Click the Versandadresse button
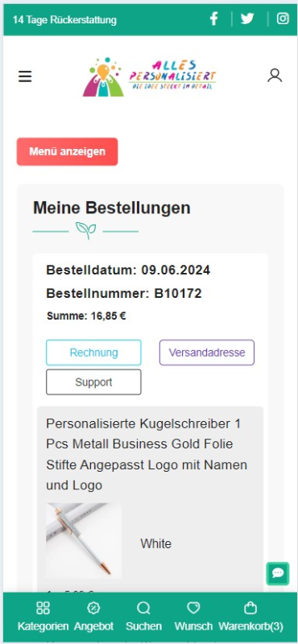 (x=207, y=353)
